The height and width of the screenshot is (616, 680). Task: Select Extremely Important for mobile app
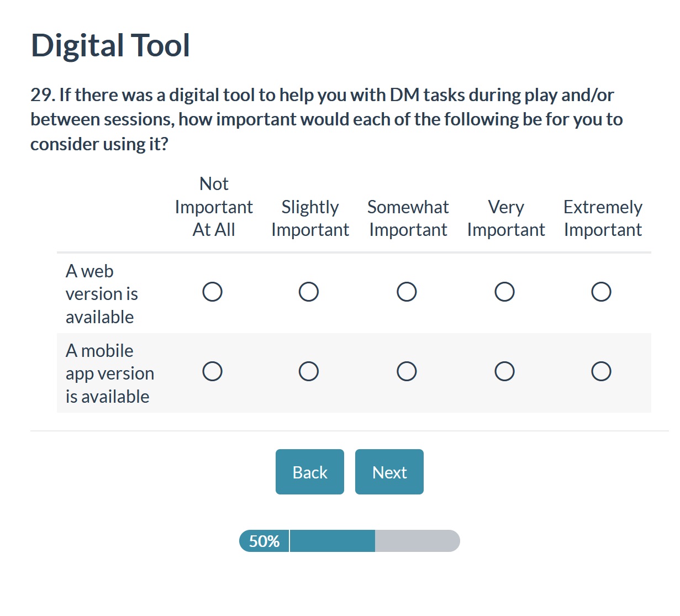point(601,371)
